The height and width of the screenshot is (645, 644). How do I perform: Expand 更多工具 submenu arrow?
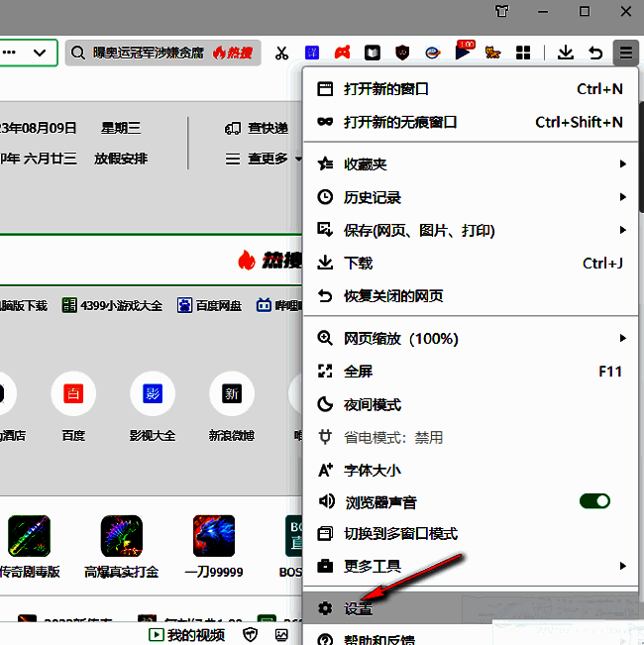coord(623,566)
